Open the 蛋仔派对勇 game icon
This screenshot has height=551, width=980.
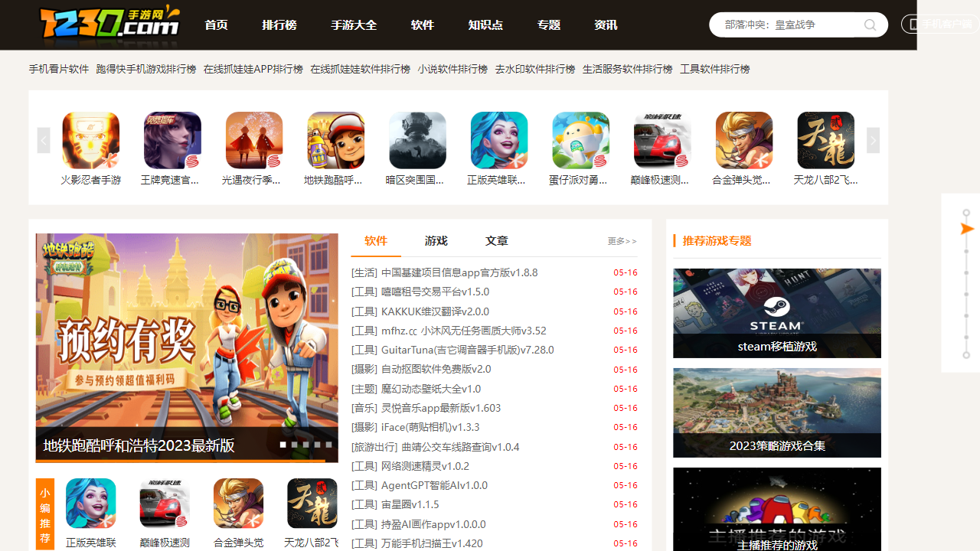click(581, 141)
